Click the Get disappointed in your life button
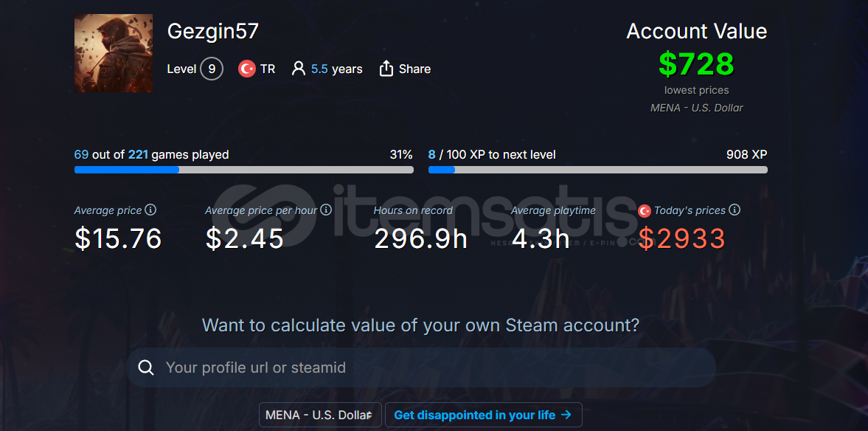The width and height of the screenshot is (868, 431). tap(483, 415)
